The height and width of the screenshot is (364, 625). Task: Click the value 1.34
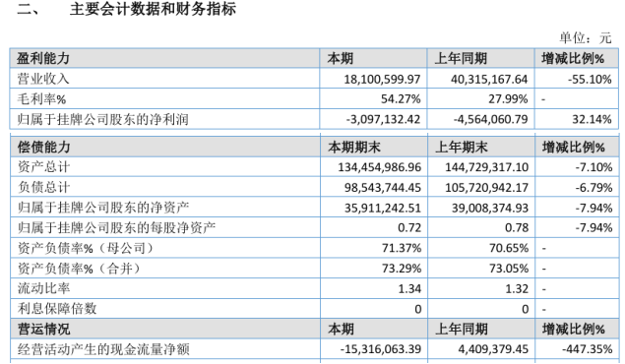pos(409,288)
